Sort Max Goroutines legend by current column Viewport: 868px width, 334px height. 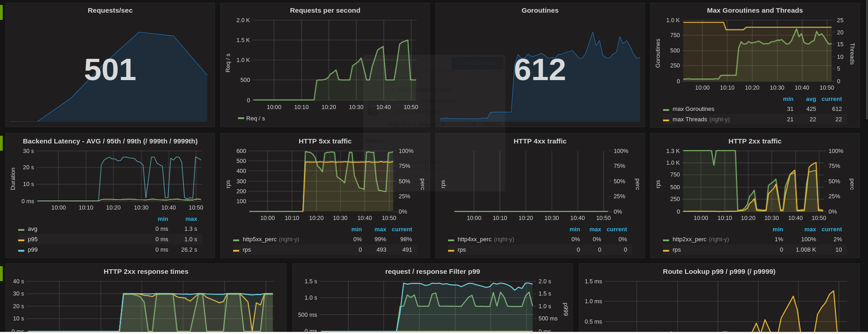pos(832,99)
